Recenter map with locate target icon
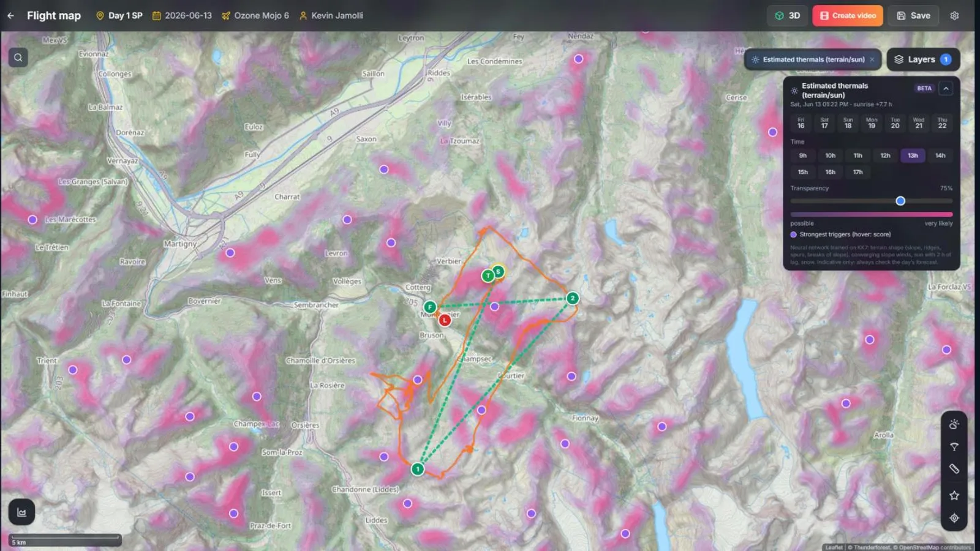This screenshot has width=980, height=551. coord(954,518)
